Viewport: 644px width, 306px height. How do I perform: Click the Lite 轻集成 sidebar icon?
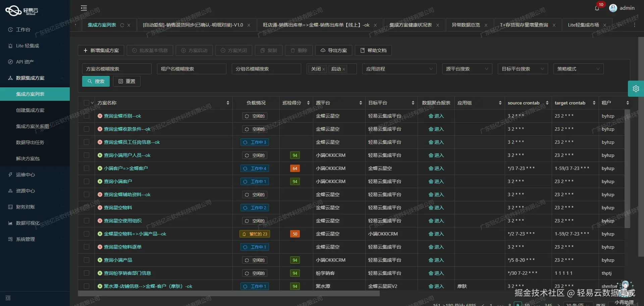[x=10, y=46]
